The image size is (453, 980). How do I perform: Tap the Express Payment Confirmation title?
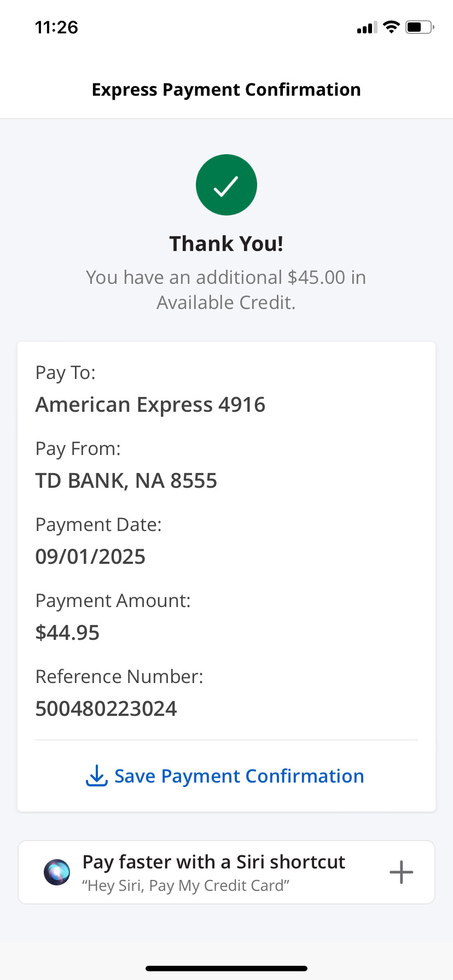(226, 89)
